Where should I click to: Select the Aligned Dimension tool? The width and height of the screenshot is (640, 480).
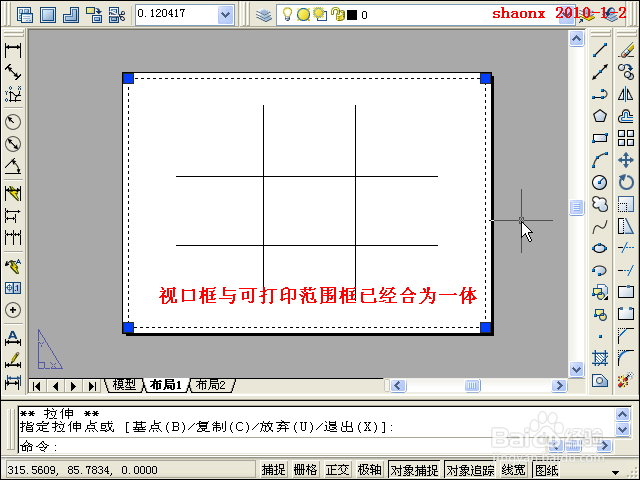pyautogui.click(x=13, y=72)
